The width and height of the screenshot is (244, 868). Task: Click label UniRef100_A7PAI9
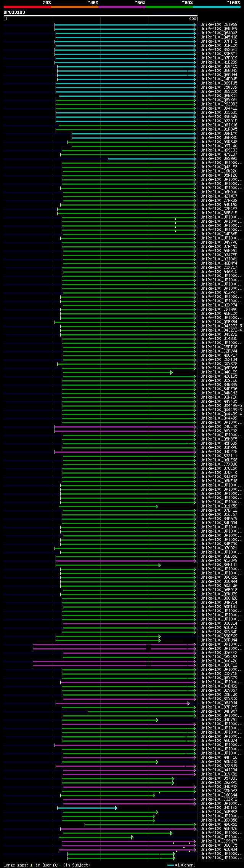(x=219, y=58)
